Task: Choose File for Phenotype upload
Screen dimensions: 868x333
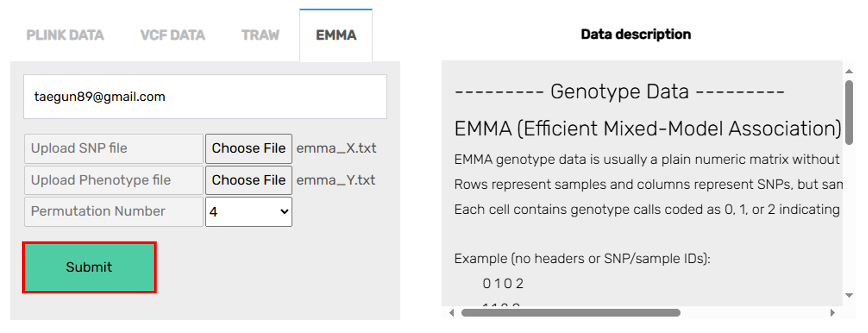Action: click(248, 180)
